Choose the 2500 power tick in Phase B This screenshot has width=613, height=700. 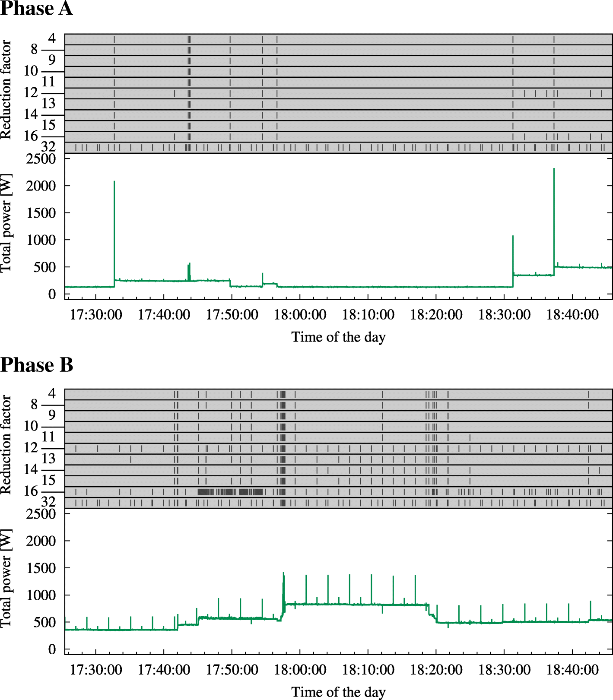[41, 514]
